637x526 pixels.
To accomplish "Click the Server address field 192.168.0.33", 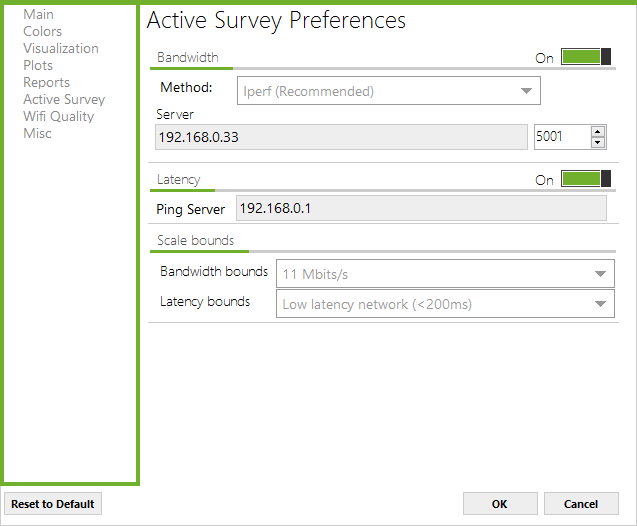I will (341, 137).
